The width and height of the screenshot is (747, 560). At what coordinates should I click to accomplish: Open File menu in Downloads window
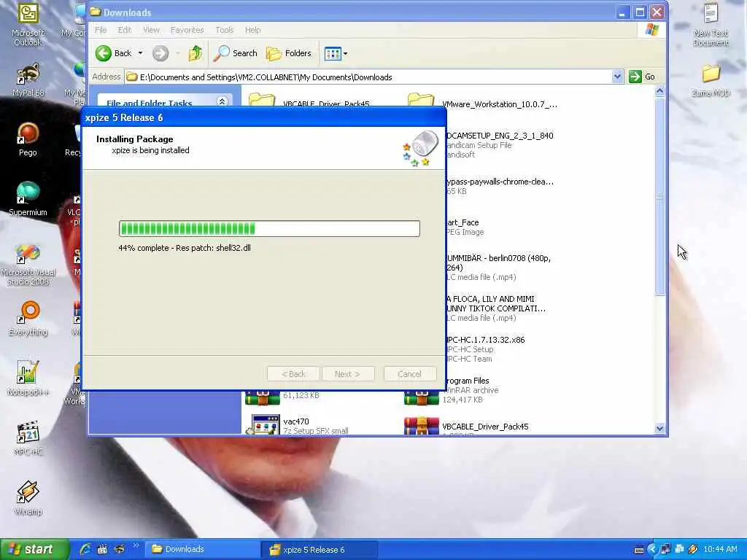pyautogui.click(x=101, y=30)
